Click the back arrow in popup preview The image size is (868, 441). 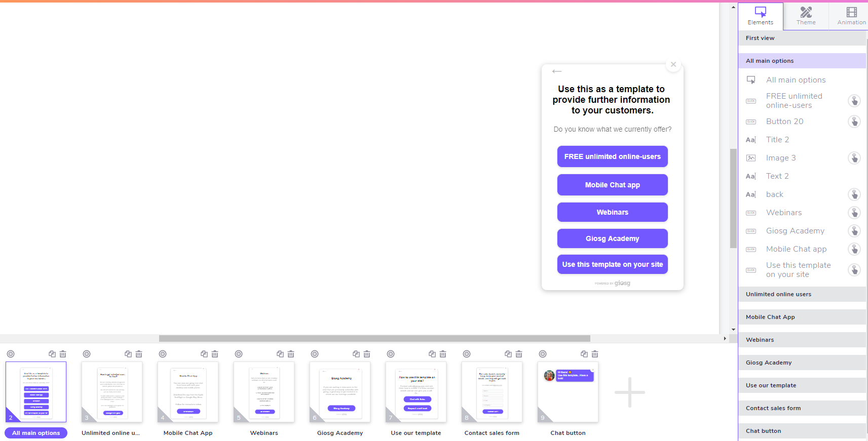pos(557,71)
